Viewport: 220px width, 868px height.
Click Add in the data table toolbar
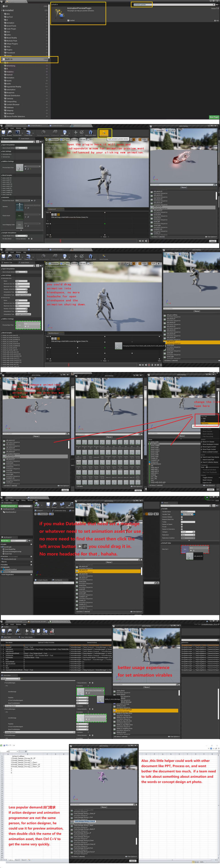coord(27,631)
